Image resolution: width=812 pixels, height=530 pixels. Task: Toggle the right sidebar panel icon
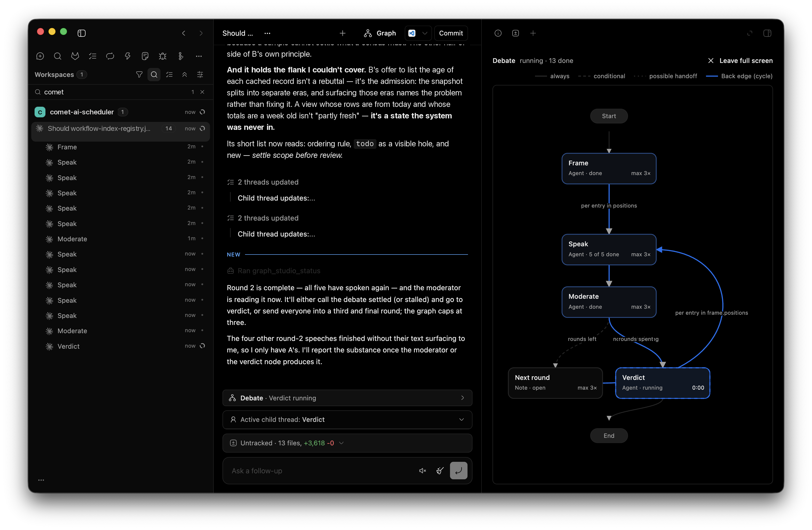(767, 33)
